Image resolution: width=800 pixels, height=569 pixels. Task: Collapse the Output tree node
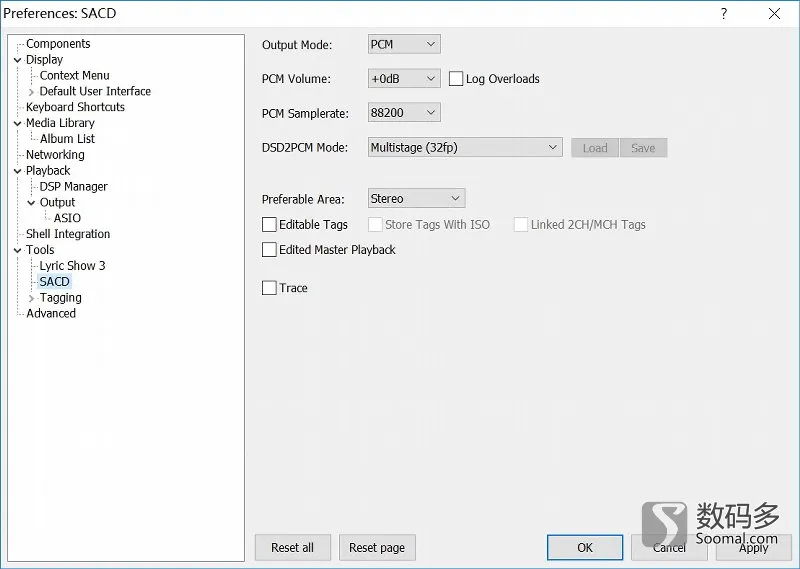(32, 203)
